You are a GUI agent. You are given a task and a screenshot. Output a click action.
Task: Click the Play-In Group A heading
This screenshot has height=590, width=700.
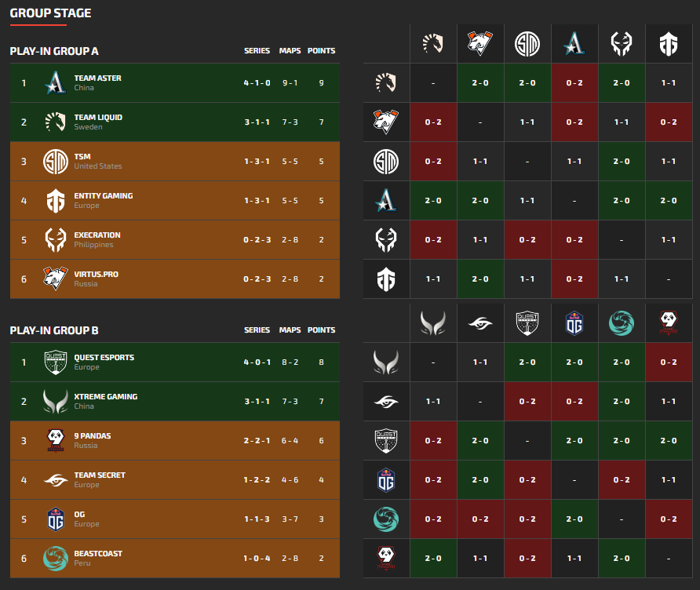[x=54, y=51]
